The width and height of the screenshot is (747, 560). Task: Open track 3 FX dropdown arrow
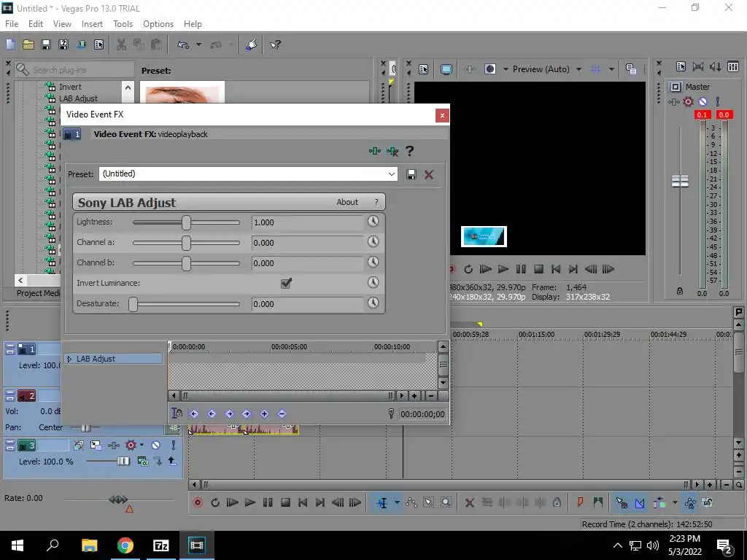142,446
